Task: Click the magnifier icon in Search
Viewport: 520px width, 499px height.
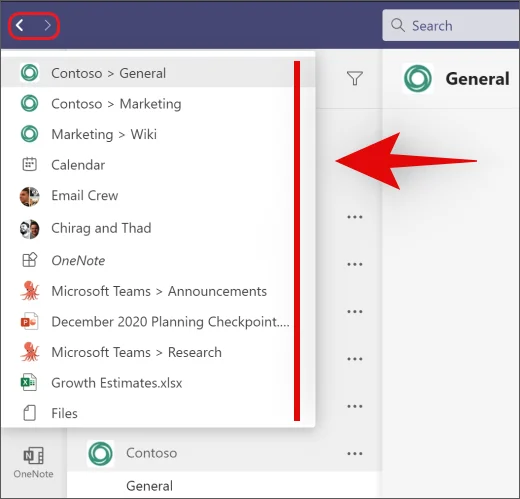Action: tap(398, 25)
